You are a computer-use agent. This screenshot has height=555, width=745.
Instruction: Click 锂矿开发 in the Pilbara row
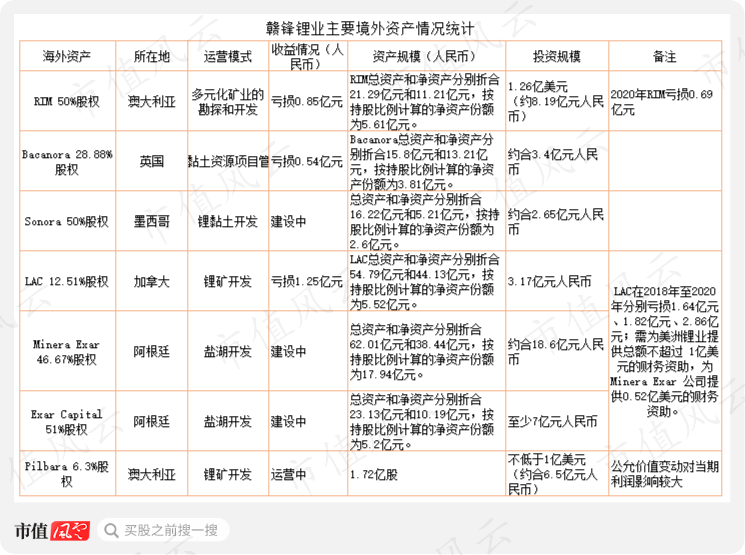(228, 474)
